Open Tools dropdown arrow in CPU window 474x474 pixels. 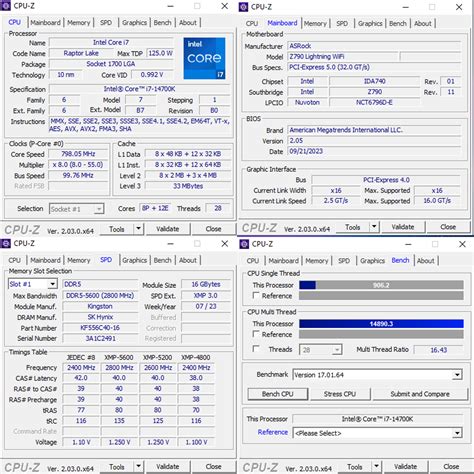(x=139, y=229)
